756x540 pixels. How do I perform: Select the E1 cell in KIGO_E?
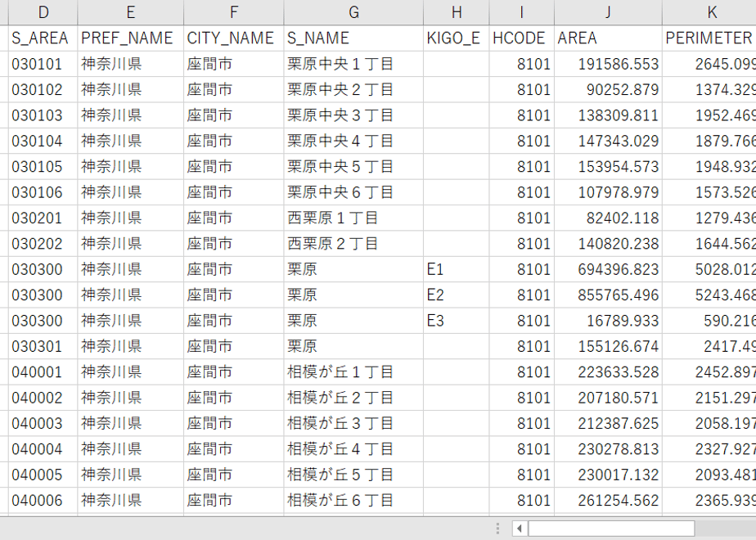point(457,269)
